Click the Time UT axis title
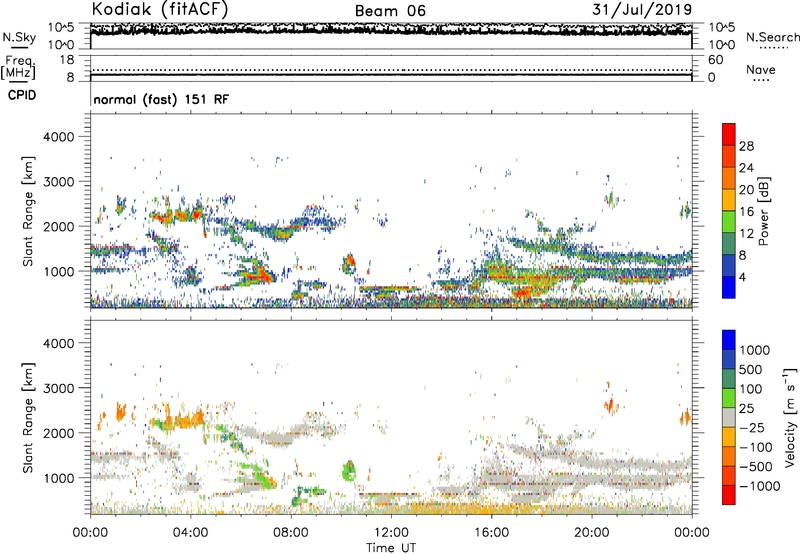Screen dimensions: 800x554 pyautogui.click(x=391, y=548)
